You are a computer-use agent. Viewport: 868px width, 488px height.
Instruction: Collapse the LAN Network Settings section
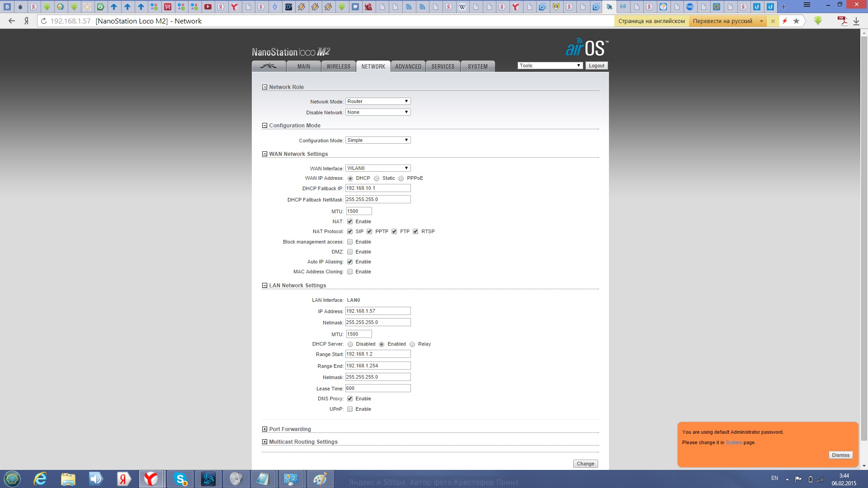click(x=264, y=286)
